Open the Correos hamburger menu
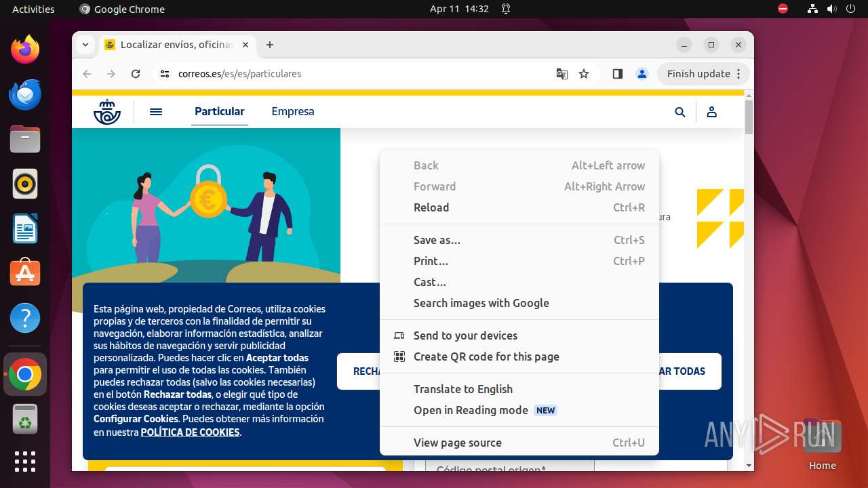 [x=156, y=112]
